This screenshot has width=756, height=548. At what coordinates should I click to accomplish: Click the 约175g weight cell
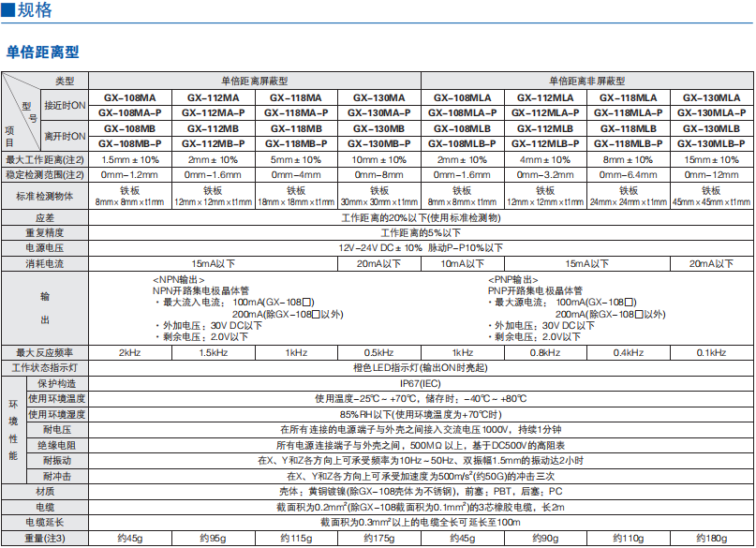(x=379, y=538)
